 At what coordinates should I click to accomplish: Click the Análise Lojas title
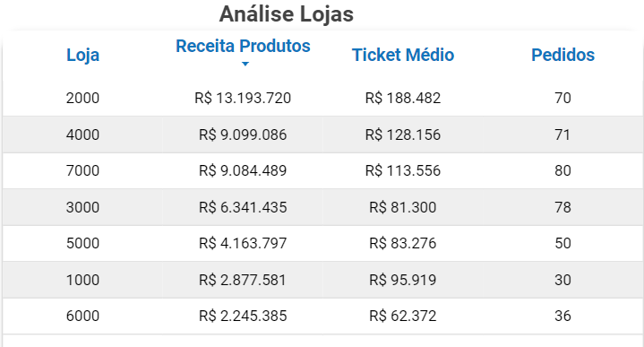pyautogui.click(x=287, y=14)
